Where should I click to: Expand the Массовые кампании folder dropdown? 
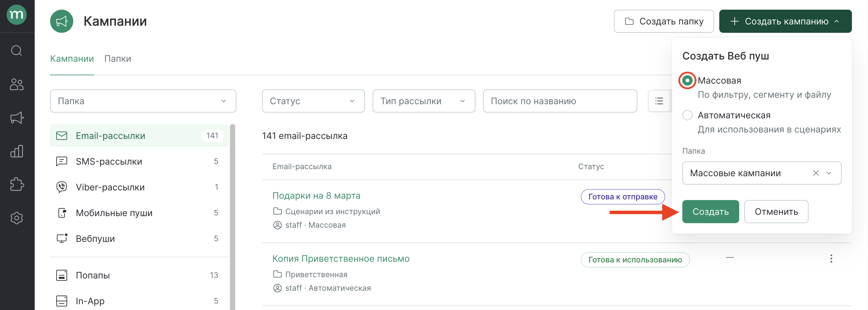click(x=829, y=173)
